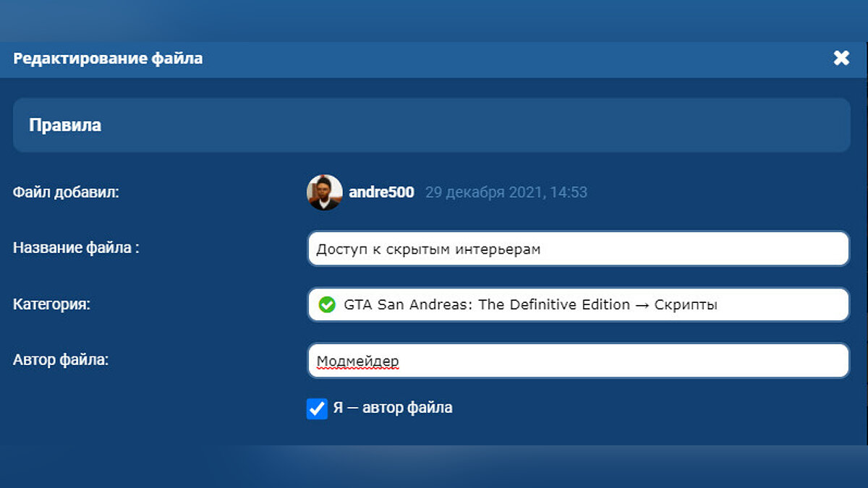868x488 pixels.
Task: Focus the Автор файла input field
Action: coord(577,360)
